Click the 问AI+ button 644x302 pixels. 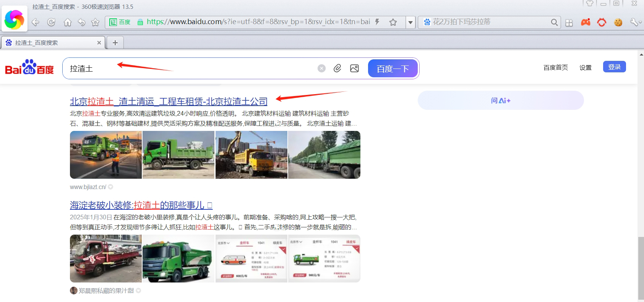[501, 100]
